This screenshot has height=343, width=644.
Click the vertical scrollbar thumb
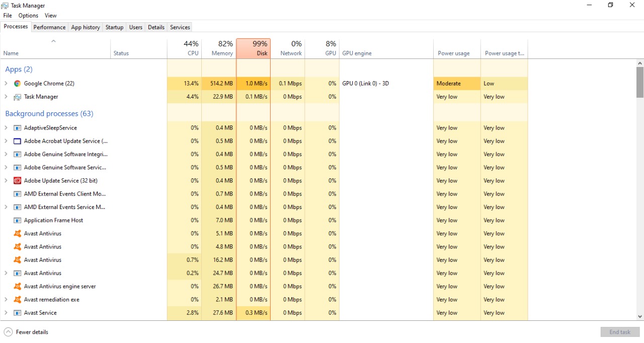(639, 81)
